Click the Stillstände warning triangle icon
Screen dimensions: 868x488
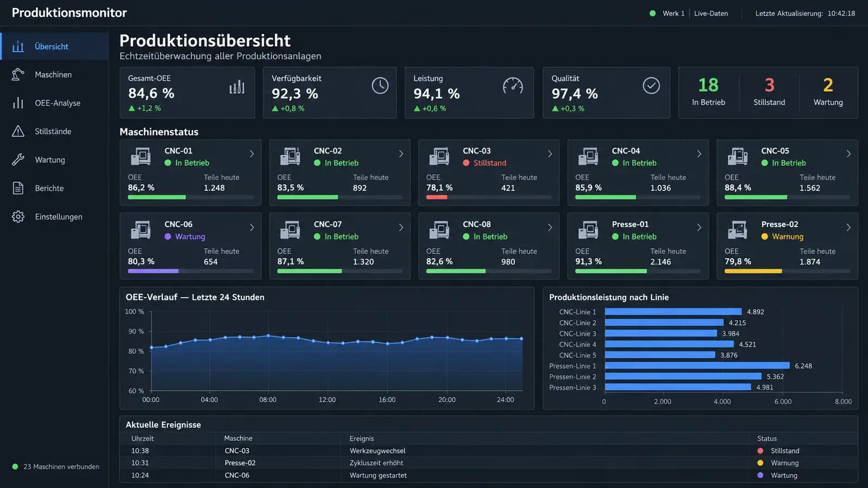click(18, 131)
